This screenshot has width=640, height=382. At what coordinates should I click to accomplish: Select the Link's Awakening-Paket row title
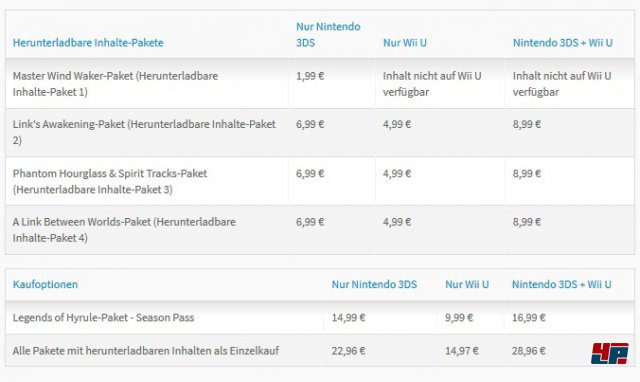pos(144,132)
